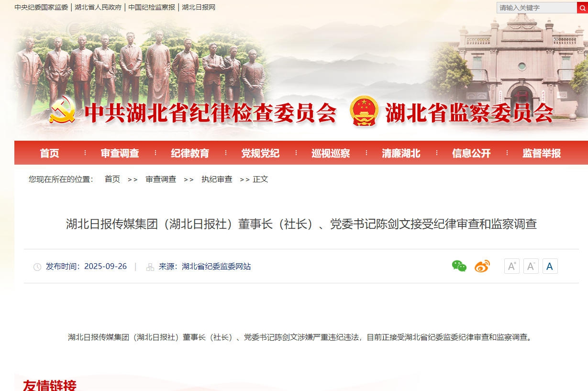Open the 监督举报 navigation item
The height and width of the screenshot is (391, 588).
[x=542, y=153]
